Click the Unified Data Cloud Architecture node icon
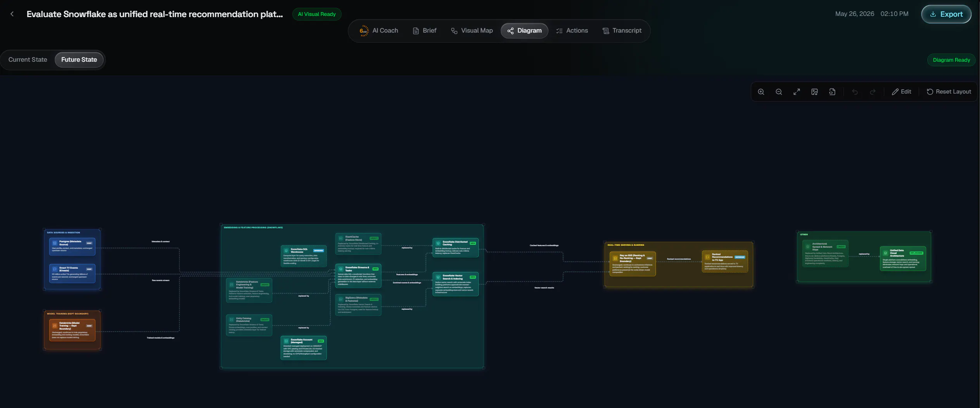980x408 pixels. pyautogui.click(x=885, y=253)
